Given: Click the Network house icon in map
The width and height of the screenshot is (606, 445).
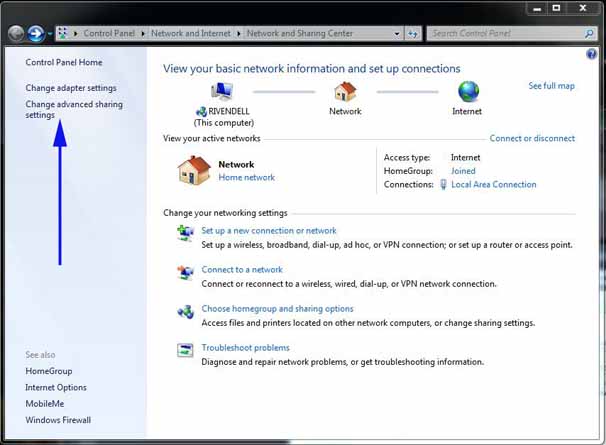Looking at the screenshot, I should [345, 92].
